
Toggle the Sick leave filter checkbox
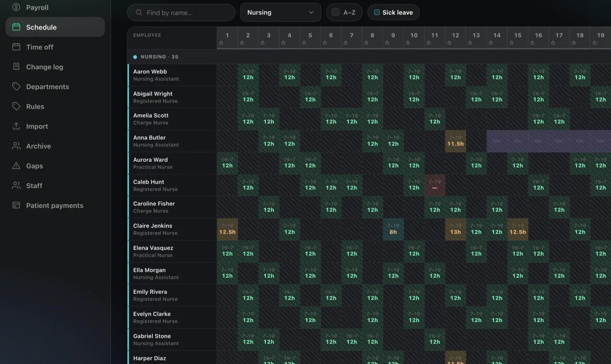(x=377, y=12)
